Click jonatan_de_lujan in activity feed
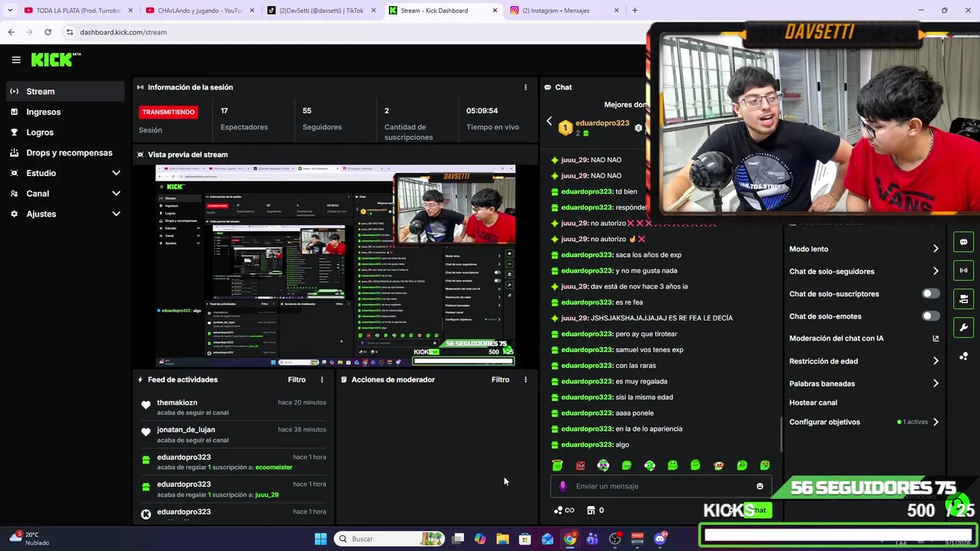The width and height of the screenshot is (980, 551). point(186,429)
